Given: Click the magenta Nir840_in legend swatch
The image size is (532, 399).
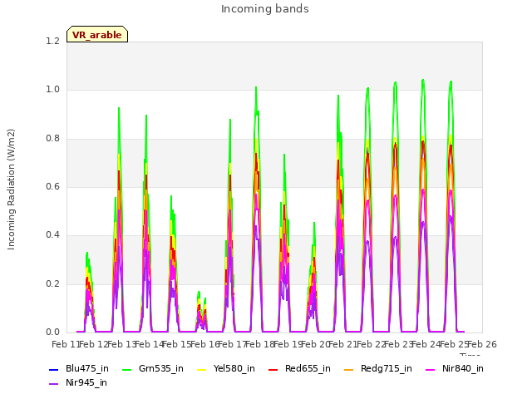Looking at the screenshot, I should click(431, 369).
